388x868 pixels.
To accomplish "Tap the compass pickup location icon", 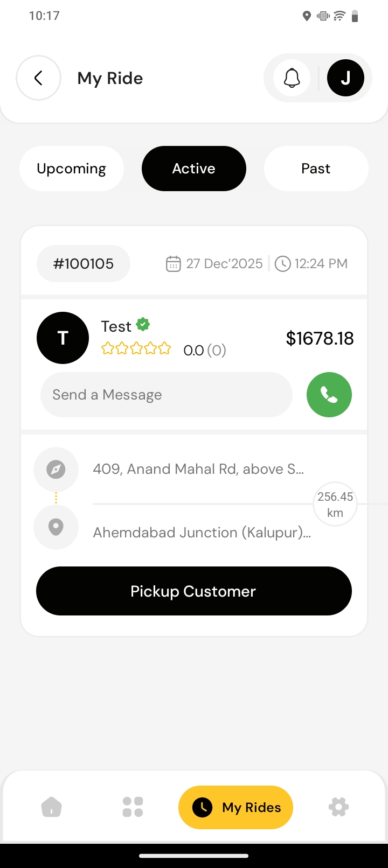I will click(56, 470).
